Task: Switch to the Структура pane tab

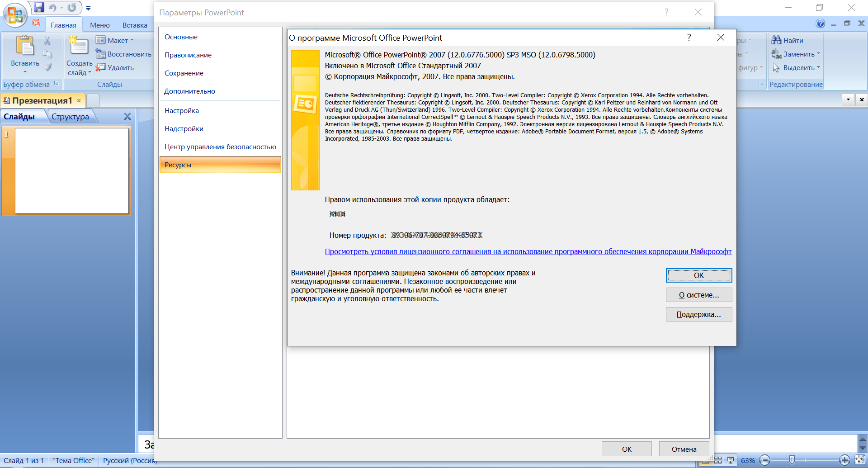Action: coord(70,117)
